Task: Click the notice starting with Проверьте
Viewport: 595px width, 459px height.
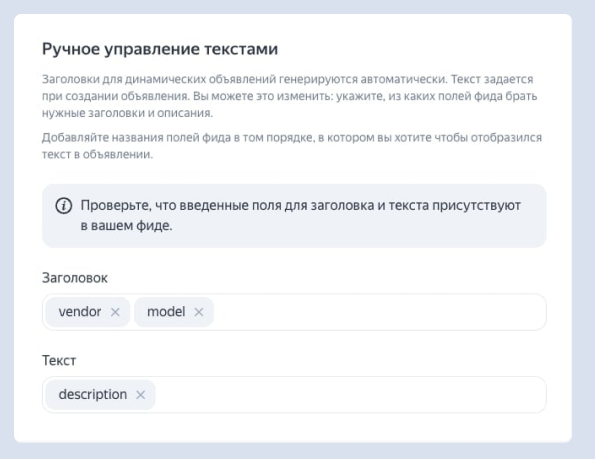Action: pos(294,216)
